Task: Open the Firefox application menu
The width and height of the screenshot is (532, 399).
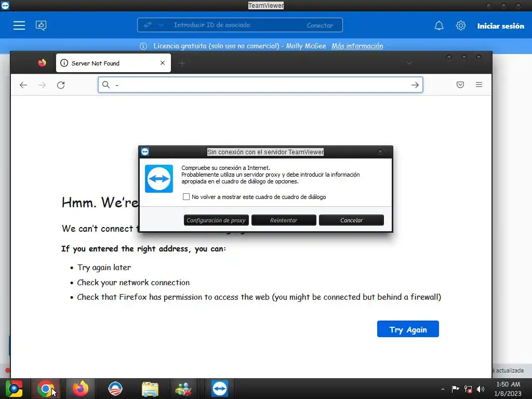Action: pos(478,85)
